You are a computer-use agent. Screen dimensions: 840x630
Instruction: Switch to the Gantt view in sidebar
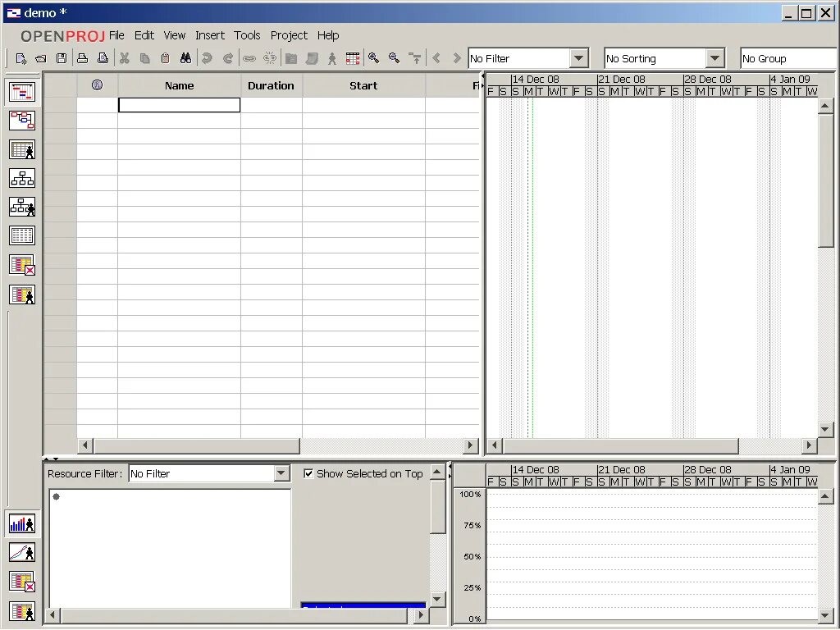(22, 92)
